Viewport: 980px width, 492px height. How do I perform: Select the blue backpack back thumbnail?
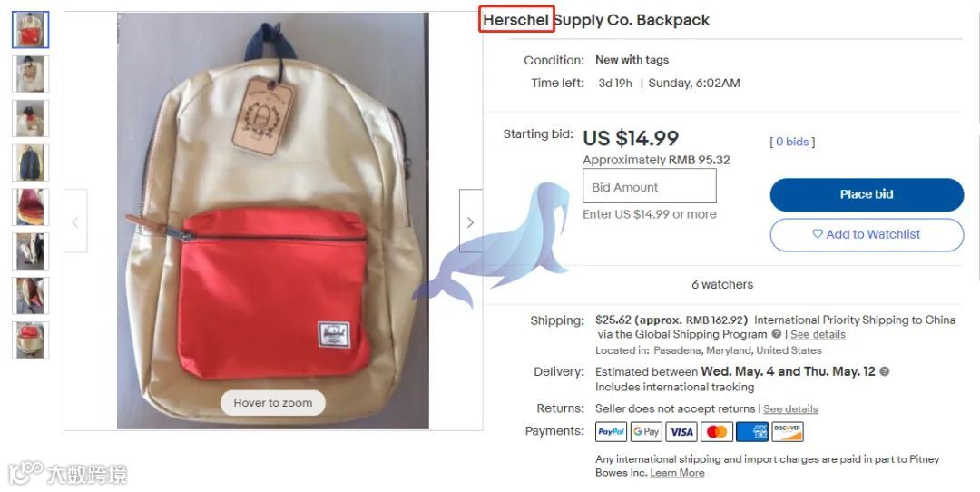(30, 162)
